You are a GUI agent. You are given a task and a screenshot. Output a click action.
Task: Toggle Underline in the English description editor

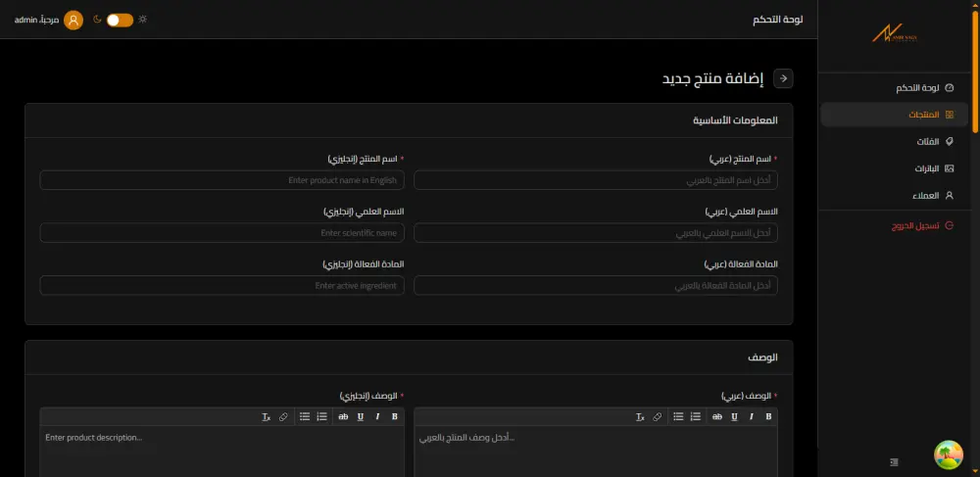tap(361, 417)
